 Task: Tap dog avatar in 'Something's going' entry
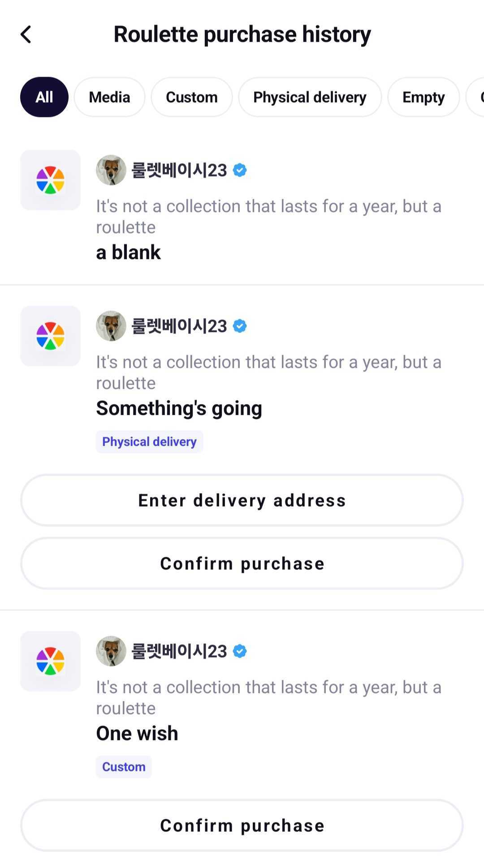pyautogui.click(x=111, y=326)
